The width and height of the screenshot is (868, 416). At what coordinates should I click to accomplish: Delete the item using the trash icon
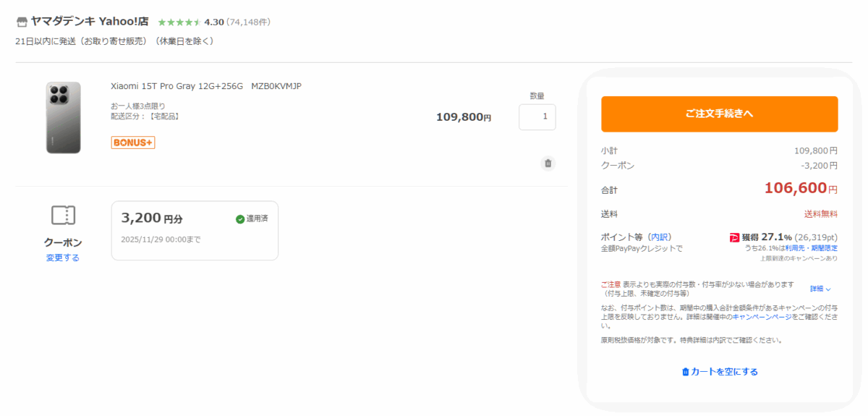[x=548, y=164]
